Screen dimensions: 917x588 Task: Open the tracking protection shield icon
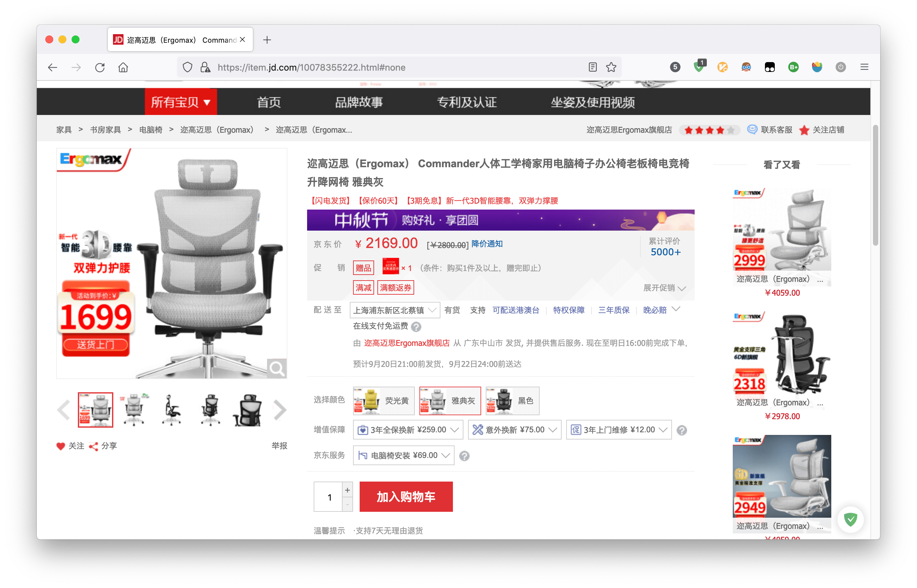click(x=188, y=67)
